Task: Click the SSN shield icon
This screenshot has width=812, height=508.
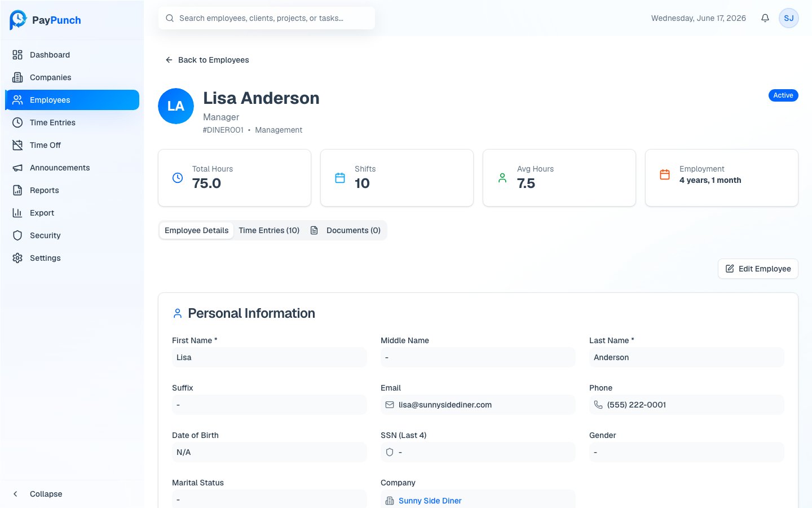Action: pos(390,452)
